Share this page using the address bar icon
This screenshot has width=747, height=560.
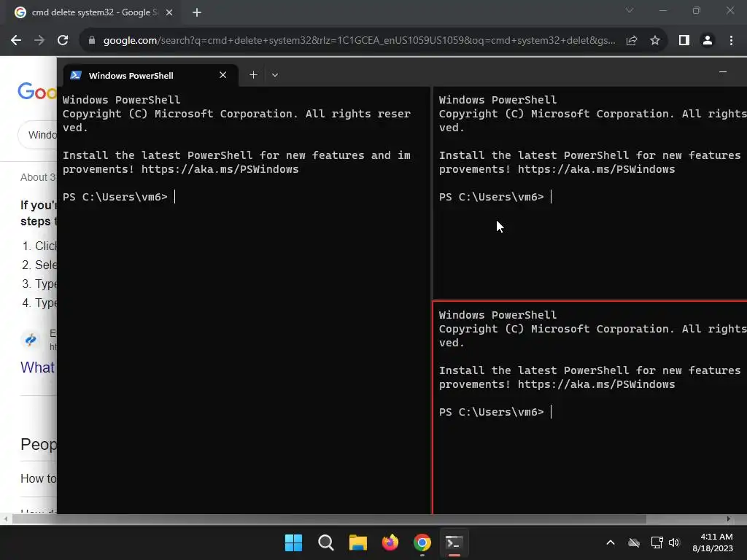(x=632, y=41)
